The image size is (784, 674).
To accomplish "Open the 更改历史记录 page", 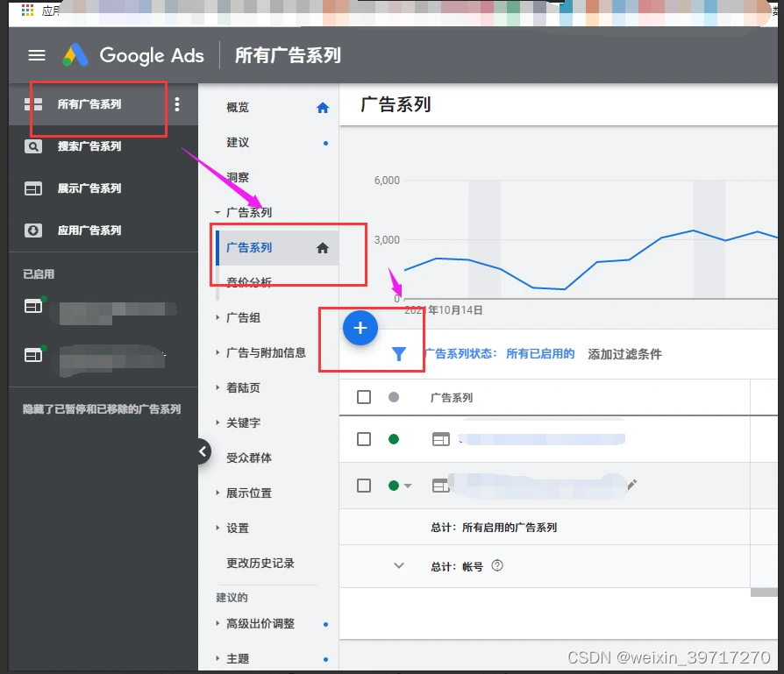I will pos(260,563).
